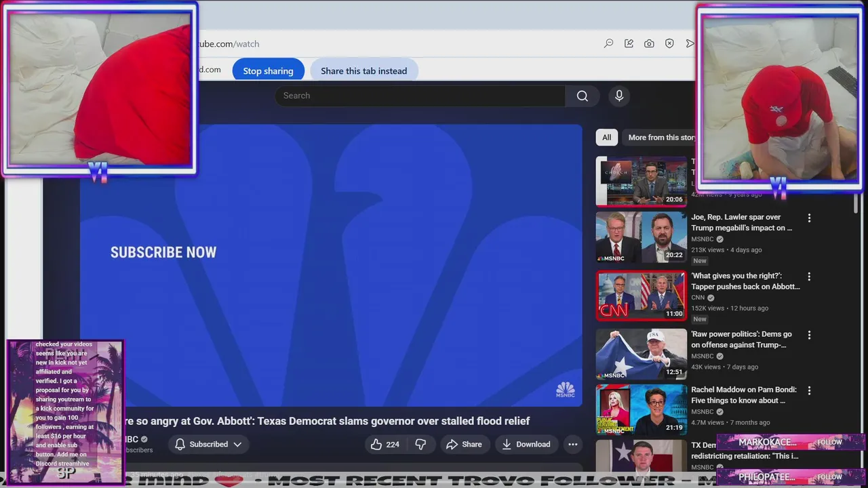Click '4.7M views • 7 months ago' text
868x488 pixels.
click(x=731, y=422)
